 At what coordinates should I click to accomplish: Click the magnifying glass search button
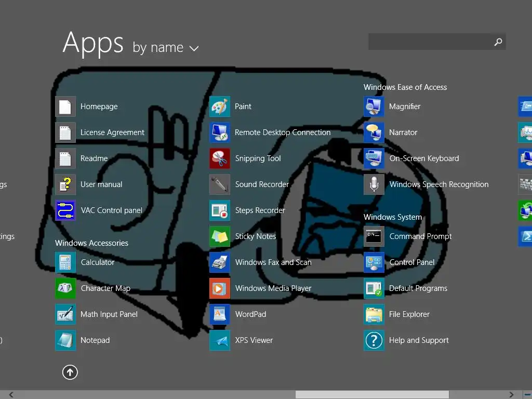[498, 42]
